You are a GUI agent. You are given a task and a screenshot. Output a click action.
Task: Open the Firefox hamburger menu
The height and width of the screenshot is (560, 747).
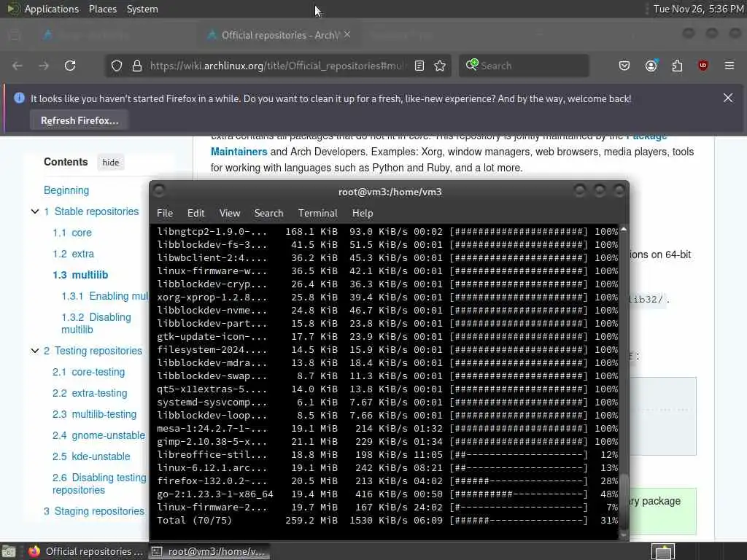click(x=729, y=66)
